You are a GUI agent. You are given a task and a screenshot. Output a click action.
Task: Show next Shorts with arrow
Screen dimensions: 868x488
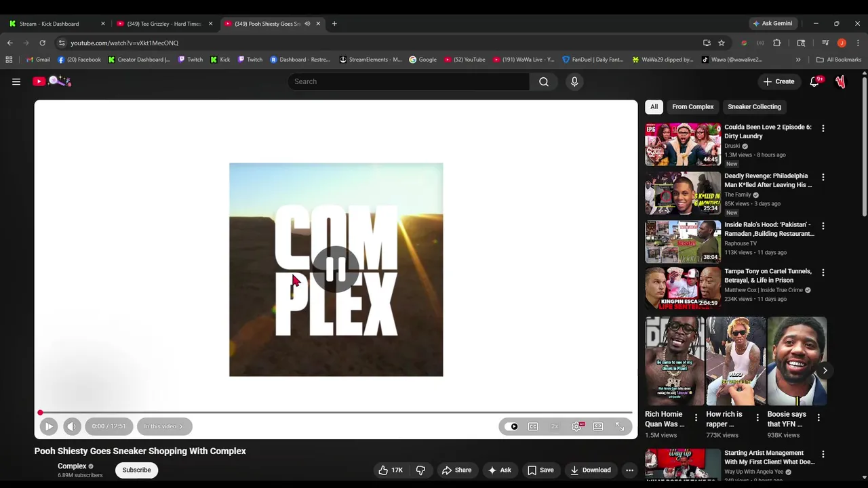tap(825, 370)
